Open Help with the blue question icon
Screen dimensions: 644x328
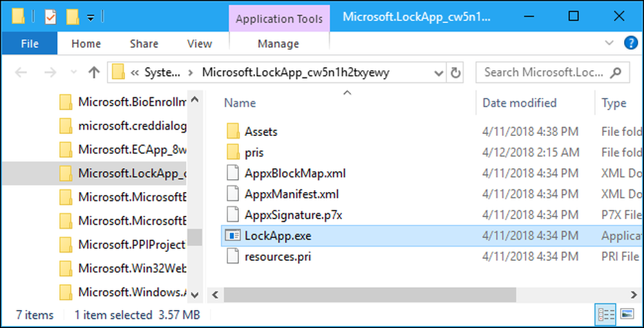tap(630, 43)
